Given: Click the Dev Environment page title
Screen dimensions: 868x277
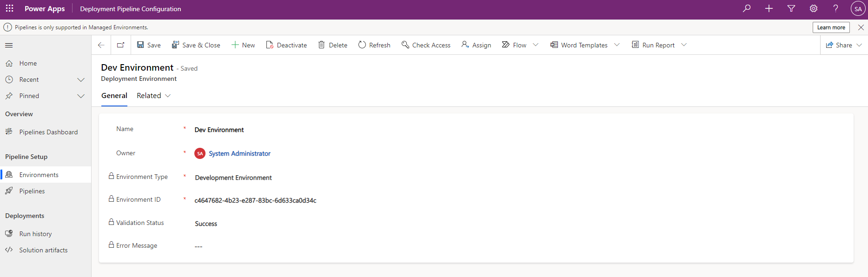Looking at the screenshot, I should point(137,68).
